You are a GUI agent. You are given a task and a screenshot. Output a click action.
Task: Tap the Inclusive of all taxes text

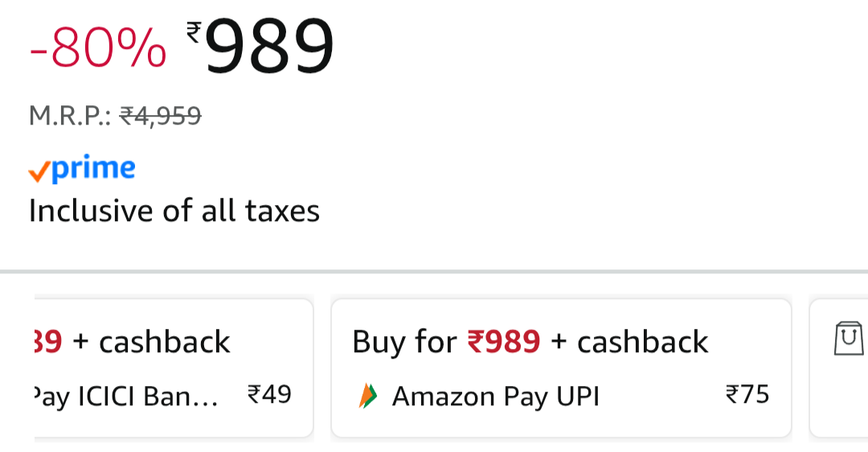174,211
